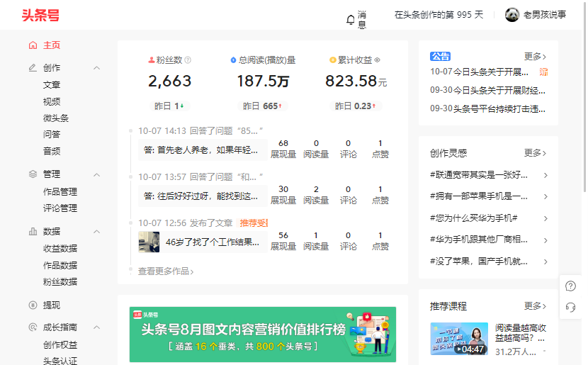588x365 pixels.
Task: Click 查看更多作品 link
Action: point(166,271)
